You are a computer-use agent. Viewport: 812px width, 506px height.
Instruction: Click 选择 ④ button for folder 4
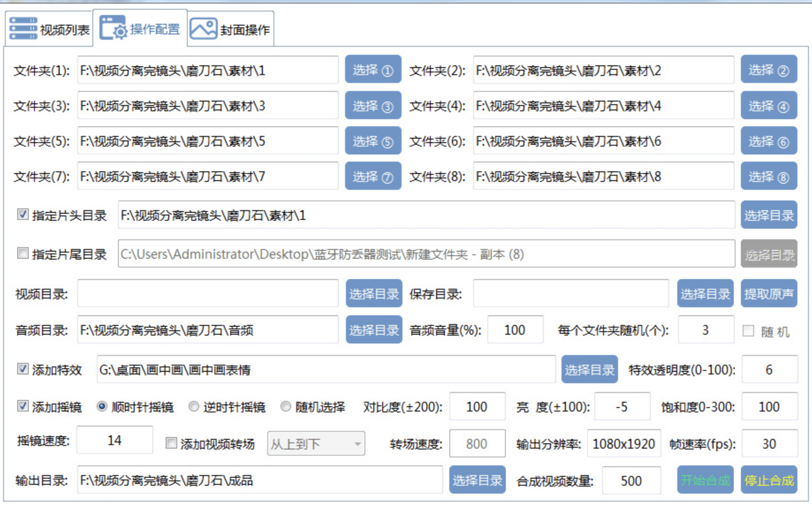coord(769,106)
